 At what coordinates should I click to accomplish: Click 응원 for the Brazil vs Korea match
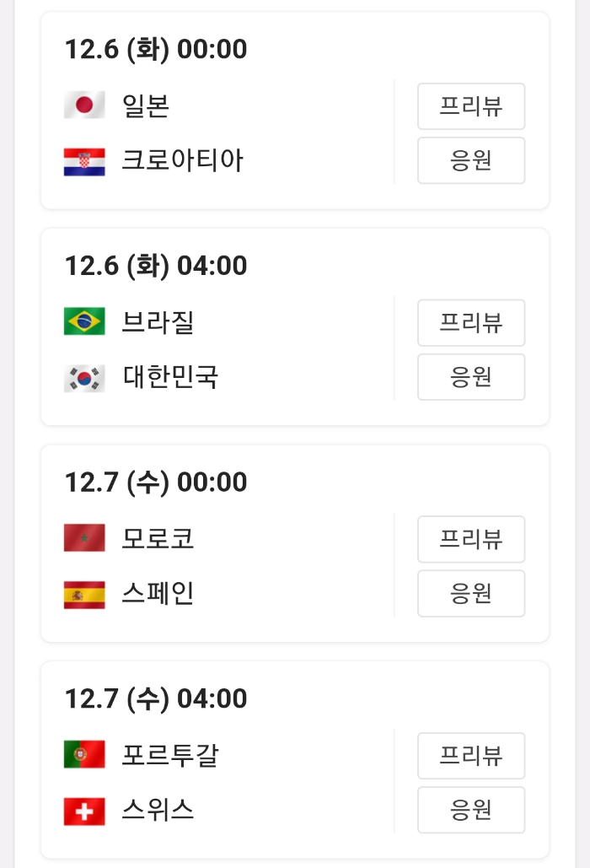pyautogui.click(x=471, y=377)
